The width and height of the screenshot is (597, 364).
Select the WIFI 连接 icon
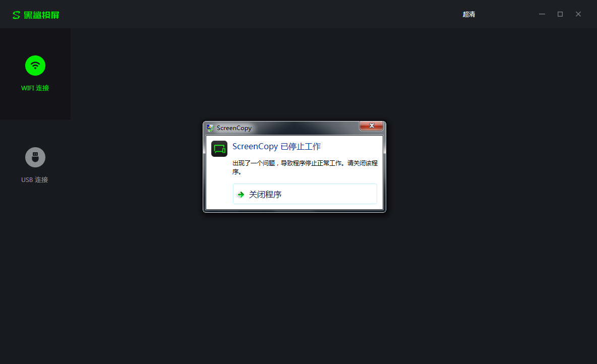pos(35,66)
